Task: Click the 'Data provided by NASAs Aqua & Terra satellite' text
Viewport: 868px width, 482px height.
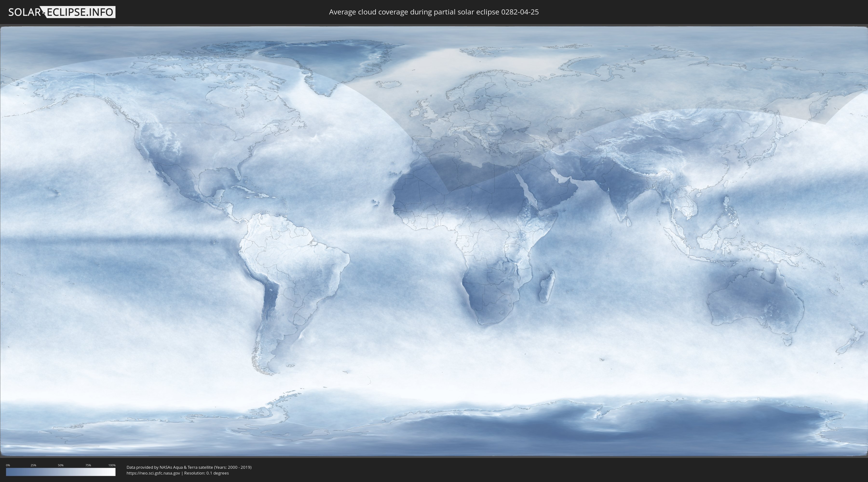Action: [170, 467]
